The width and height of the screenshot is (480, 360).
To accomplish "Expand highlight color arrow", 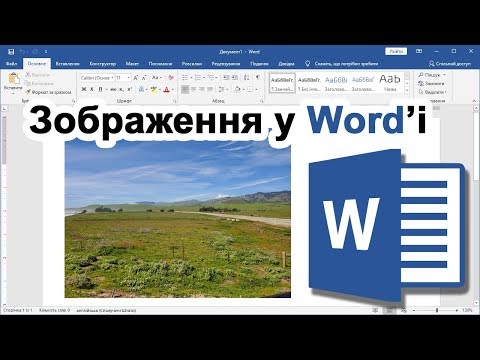I will tap(160, 89).
